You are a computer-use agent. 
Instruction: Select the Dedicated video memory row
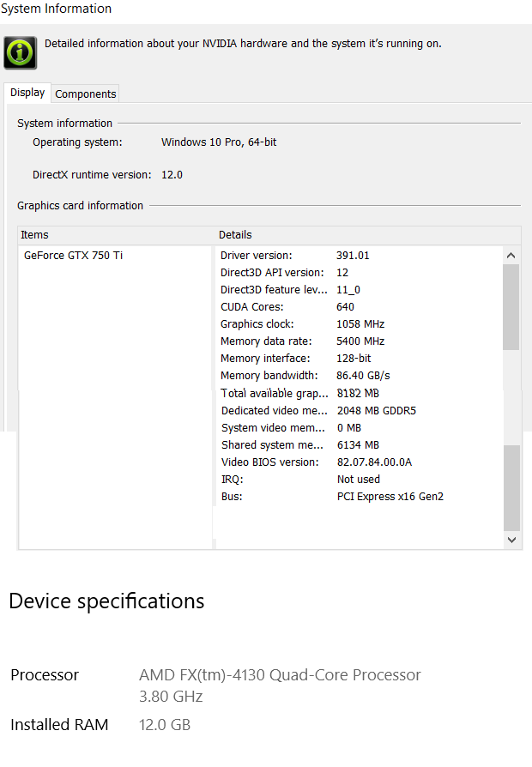(x=359, y=410)
